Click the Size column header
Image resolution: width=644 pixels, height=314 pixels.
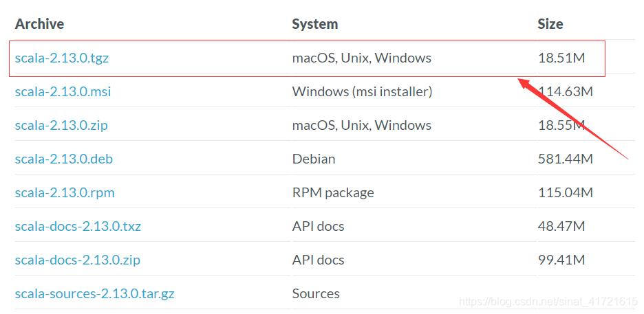(550, 24)
